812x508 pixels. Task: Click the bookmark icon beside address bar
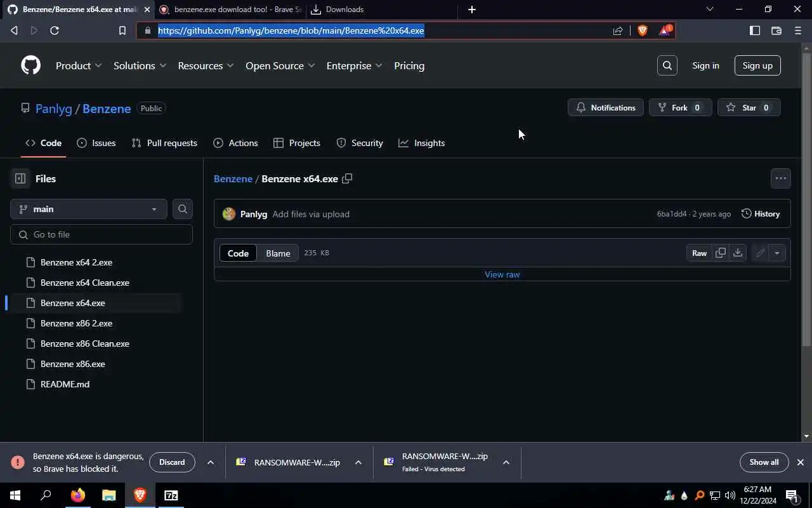point(122,30)
